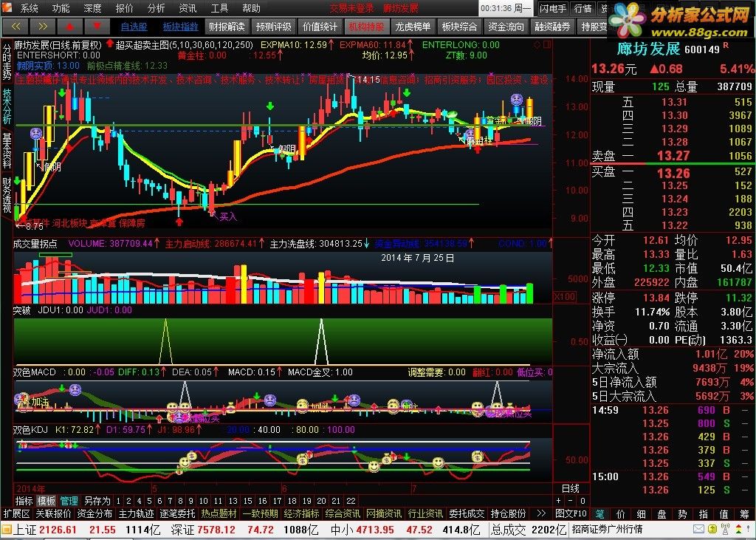756x540 pixels.
Task: Click the 行情 button at top
Action: [x=583, y=9]
